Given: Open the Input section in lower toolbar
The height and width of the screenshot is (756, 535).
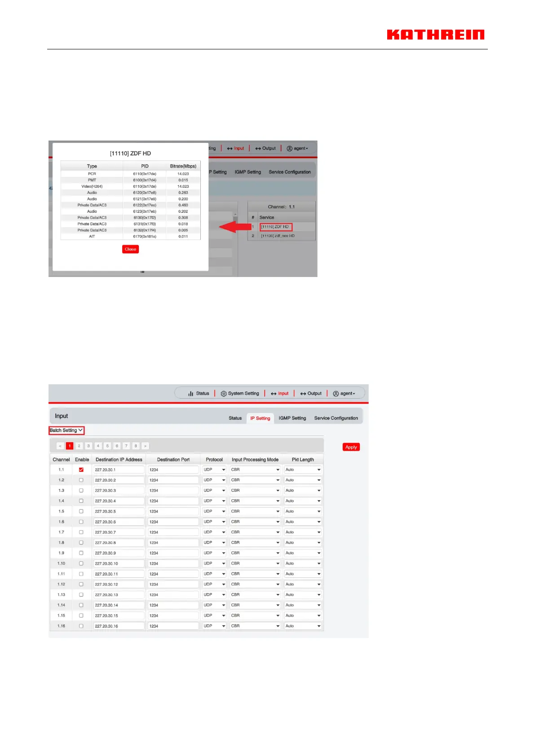Looking at the screenshot, I should click(x=279, y=394).
